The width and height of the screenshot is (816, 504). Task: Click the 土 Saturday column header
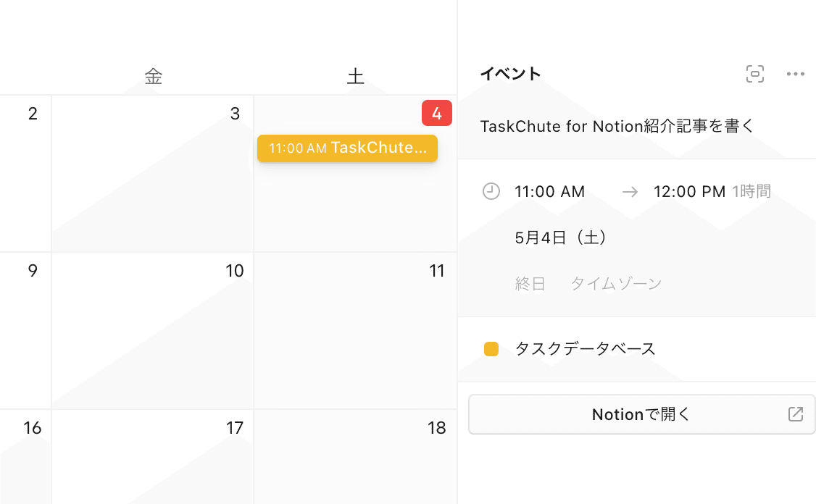[355, 77]
